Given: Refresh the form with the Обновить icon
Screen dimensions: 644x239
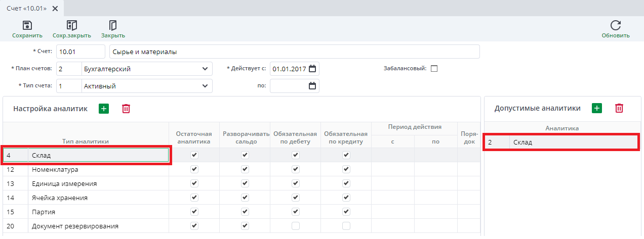Looking at the screenshot, I should 615,25.
